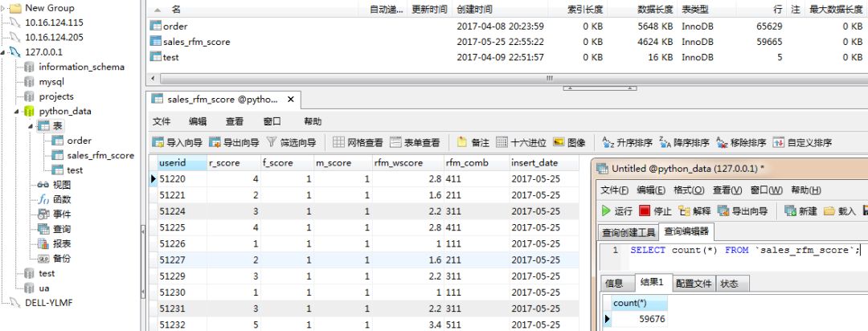Create a new query with 新建

800,210
